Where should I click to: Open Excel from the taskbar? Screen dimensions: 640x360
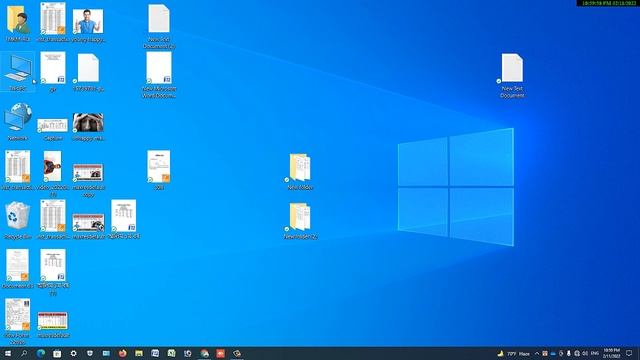click(x=171, y=353)
